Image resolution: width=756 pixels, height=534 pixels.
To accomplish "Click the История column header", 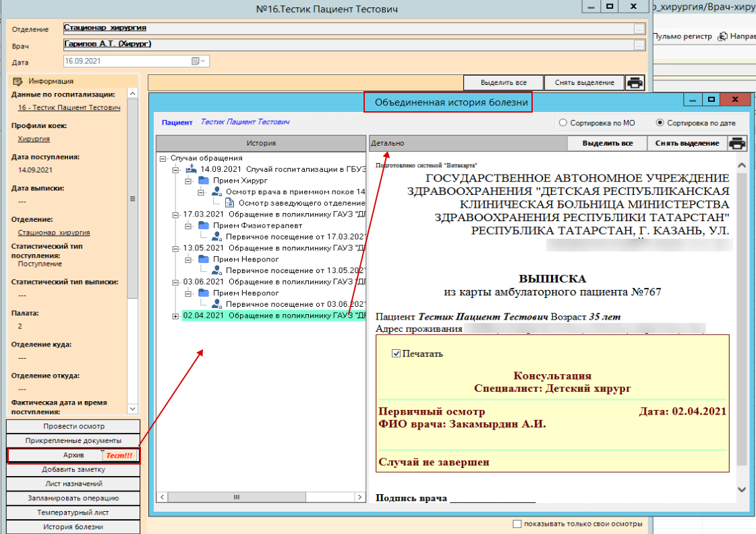I will coord(261,143).
